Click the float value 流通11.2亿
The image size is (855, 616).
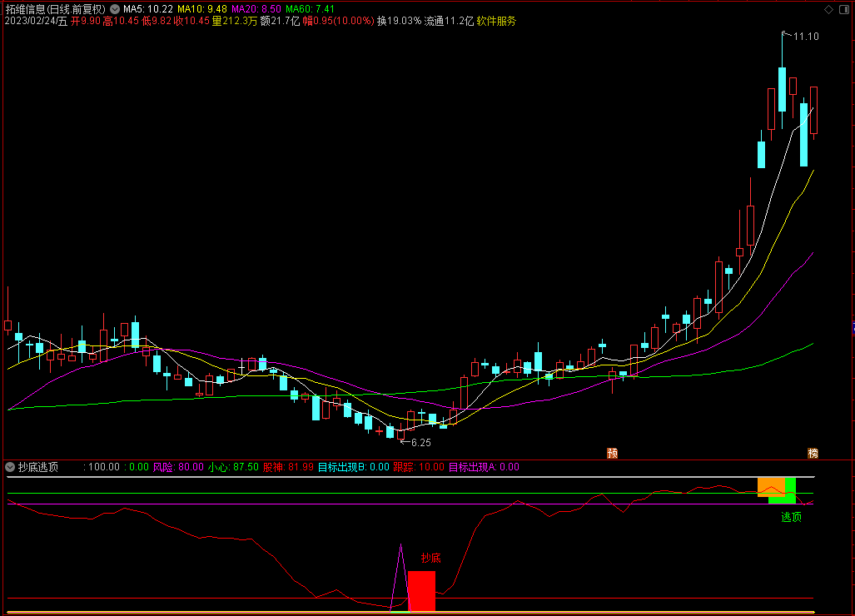point(449,22)
